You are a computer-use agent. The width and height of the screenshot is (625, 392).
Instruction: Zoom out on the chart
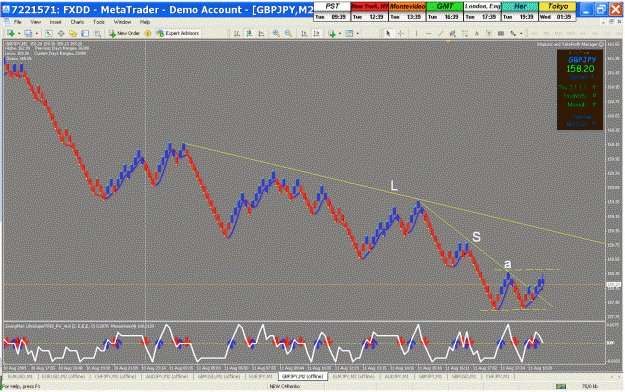pyautogui.click(x=288, y=34)
